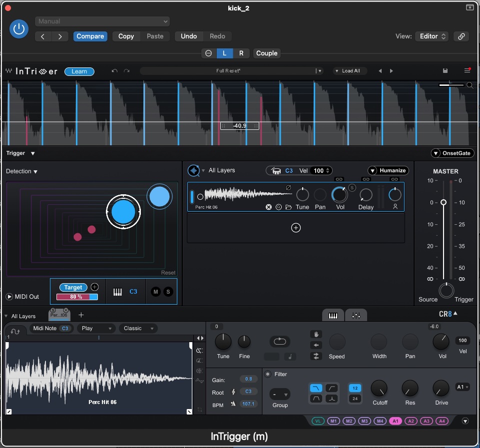
Task: Enable the Filter section
Action: [267, 375]
